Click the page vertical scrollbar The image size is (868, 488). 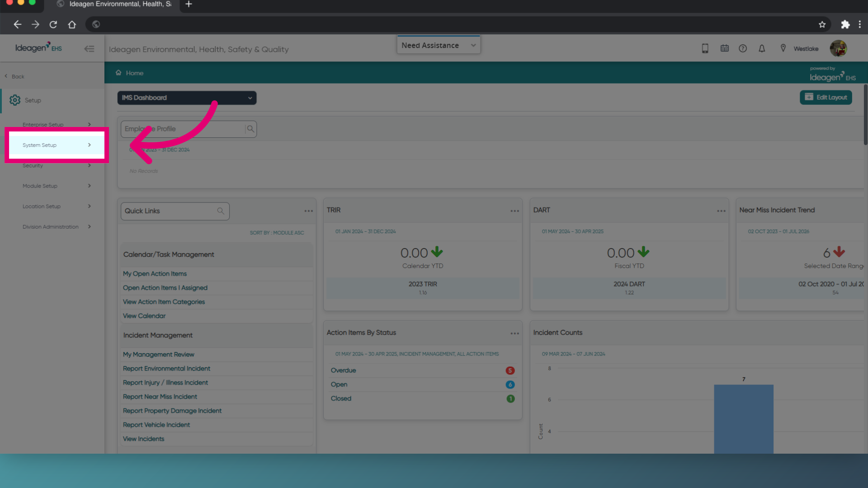coord(865,115)
